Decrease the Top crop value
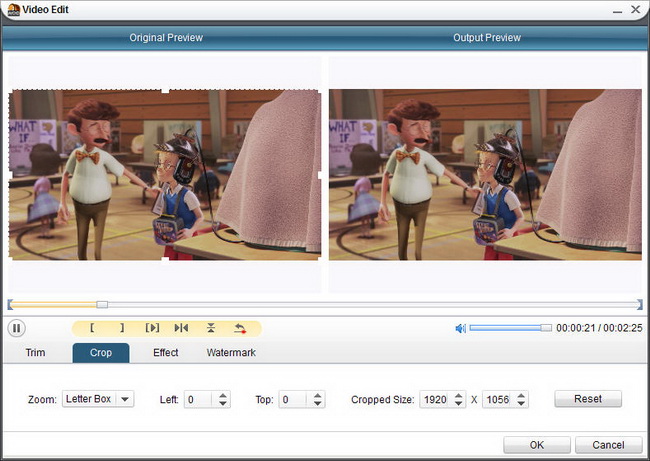The image size is (650, 461). coord(318,403)
